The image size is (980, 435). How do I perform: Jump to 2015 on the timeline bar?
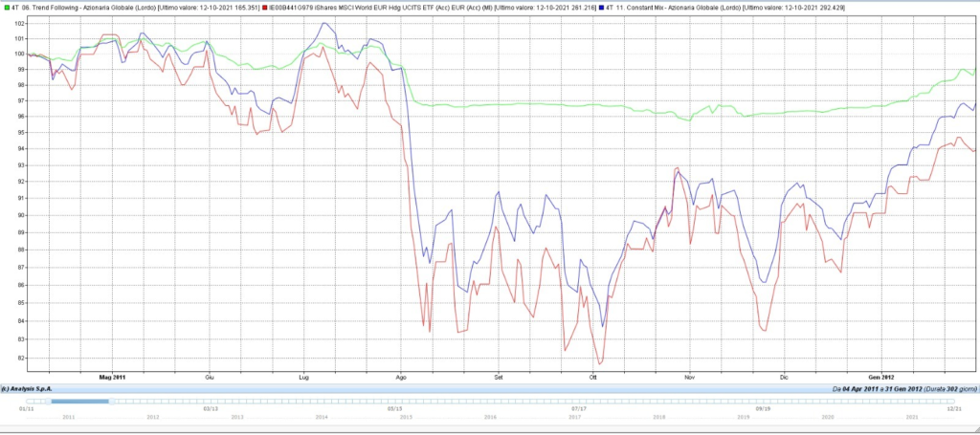tap(406, 416)
